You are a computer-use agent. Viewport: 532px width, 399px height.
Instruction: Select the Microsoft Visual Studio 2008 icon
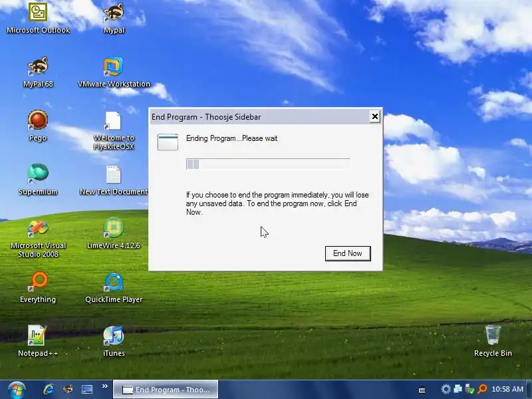(38, 238)
